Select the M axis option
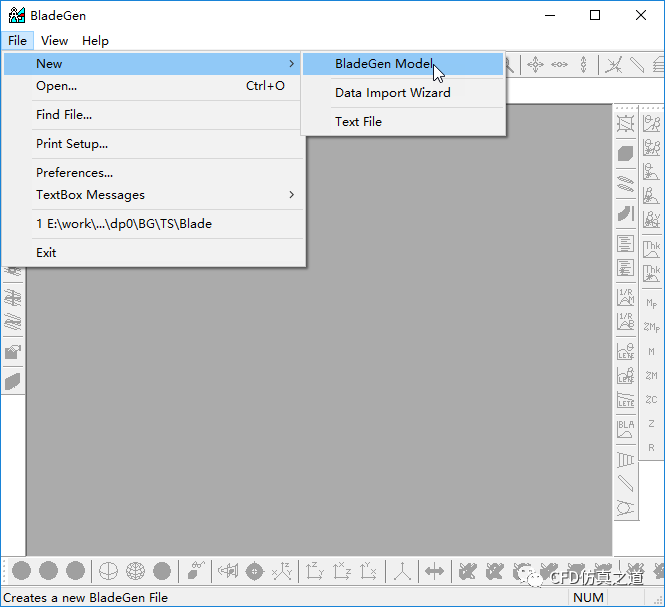This screenshot has width=665, height=607. (651, 351)
